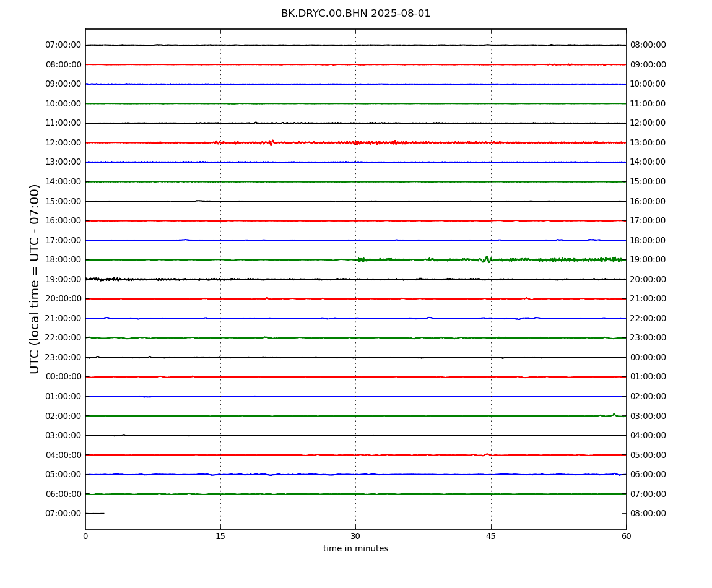Click right-axis end-time label 15:00:00

tap(648, 181)
